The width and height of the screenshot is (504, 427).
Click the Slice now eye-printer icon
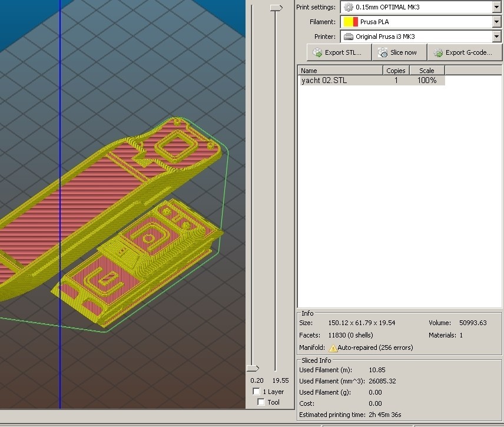383,52
